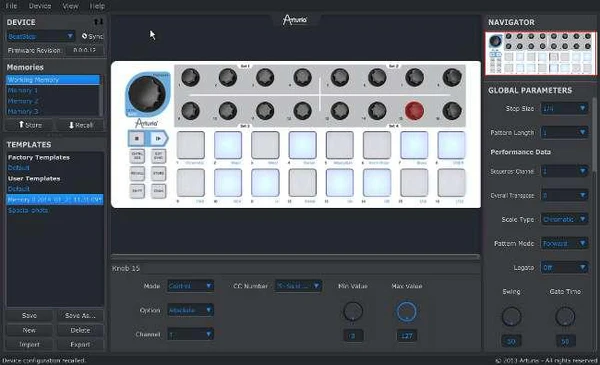Click the play/pause button on the BeatStep
The width and height of the screenshot is (600, 365).
pos(158,139)
